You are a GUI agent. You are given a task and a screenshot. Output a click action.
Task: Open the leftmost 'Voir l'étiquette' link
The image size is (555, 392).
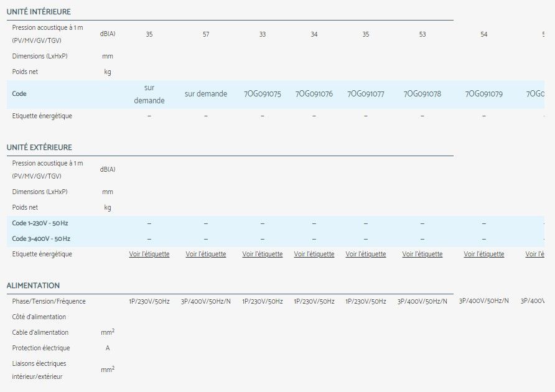coord(149,254)
